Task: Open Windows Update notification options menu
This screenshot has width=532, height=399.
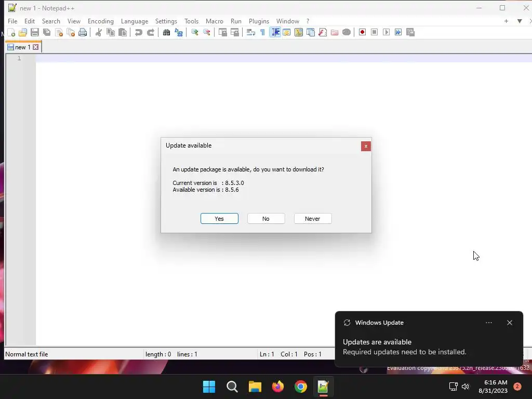Action: coord(488,323)
